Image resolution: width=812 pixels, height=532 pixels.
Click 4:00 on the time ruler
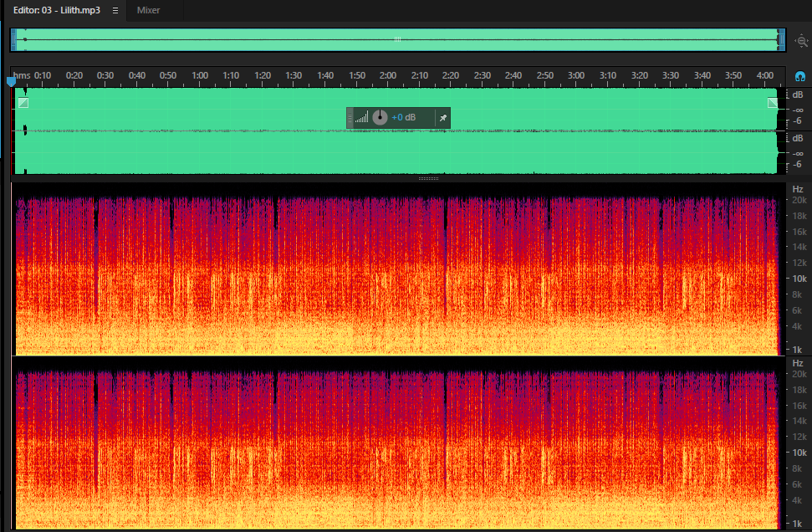[x=765, y=75]
